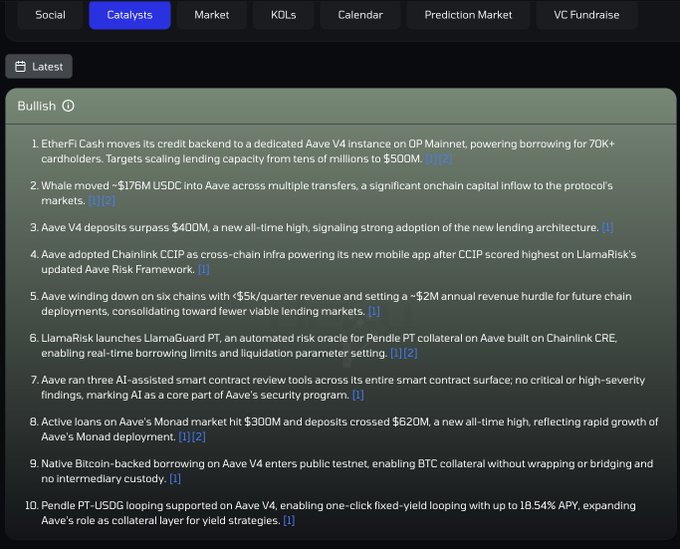Go to the Calendar tab
Image resolution: width=680 pixels, height=549 pixels.
coord(360,15)
